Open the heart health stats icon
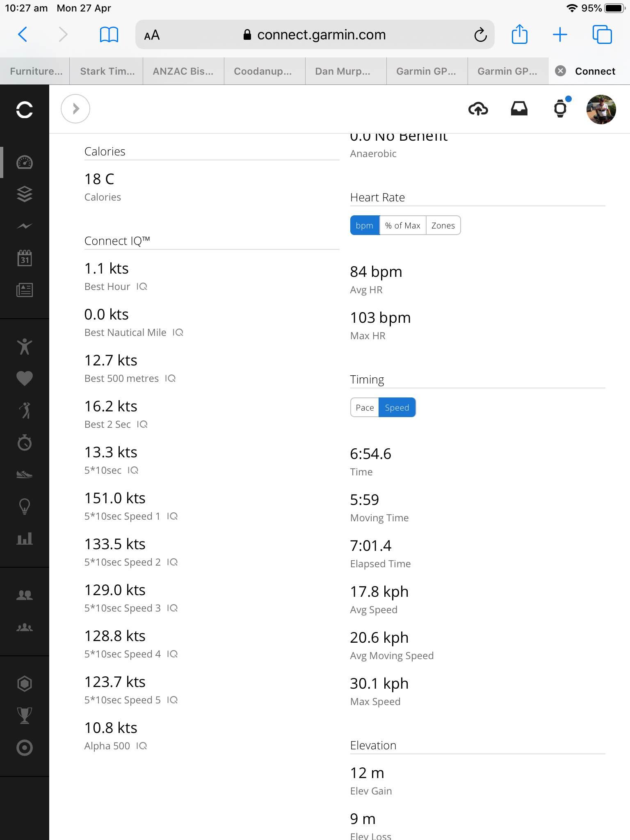 tap(25, 378)
